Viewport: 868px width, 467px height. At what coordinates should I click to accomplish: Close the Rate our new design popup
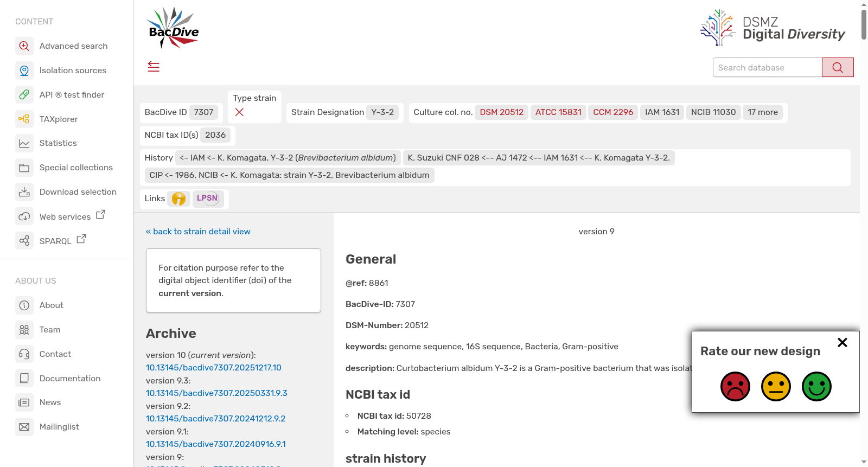coord(843,342)
